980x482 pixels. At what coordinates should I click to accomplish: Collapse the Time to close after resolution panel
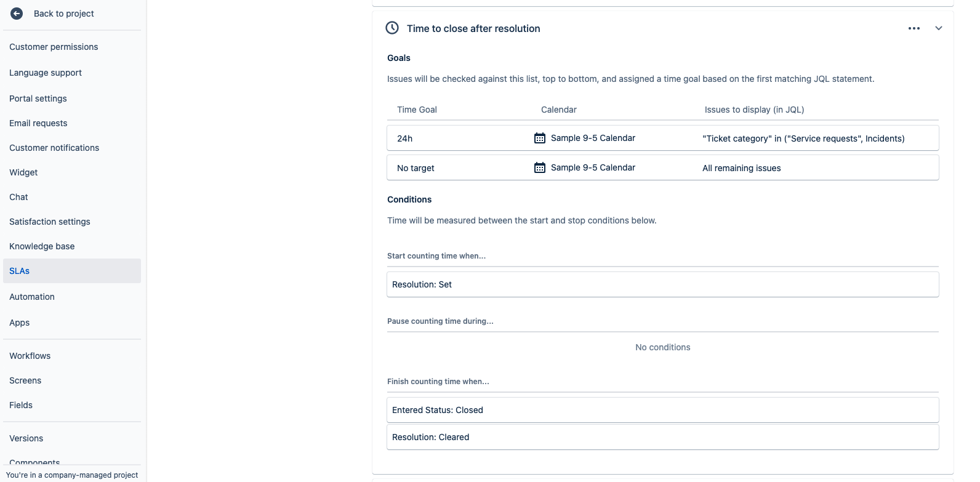tap(939, 28)
